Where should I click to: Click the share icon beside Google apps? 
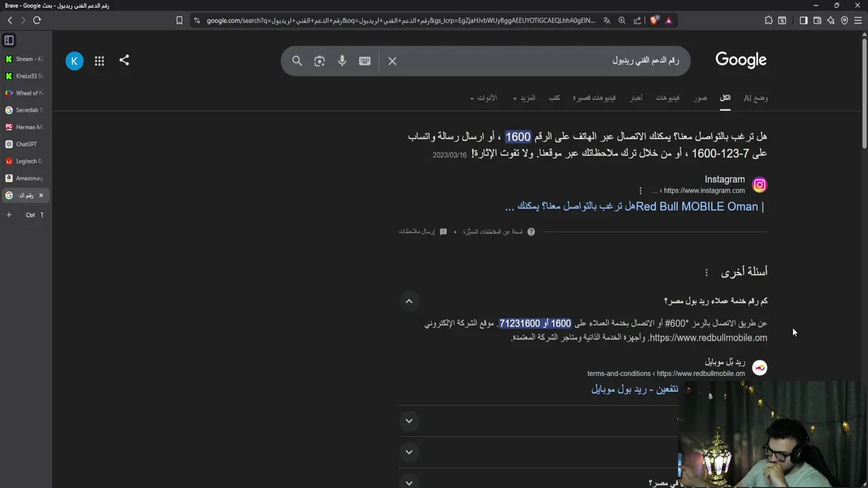(124, 60)
